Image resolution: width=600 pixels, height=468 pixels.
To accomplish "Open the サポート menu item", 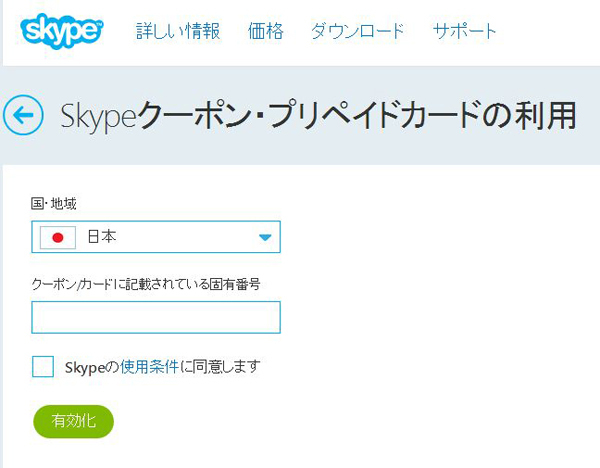I will 464,31.
